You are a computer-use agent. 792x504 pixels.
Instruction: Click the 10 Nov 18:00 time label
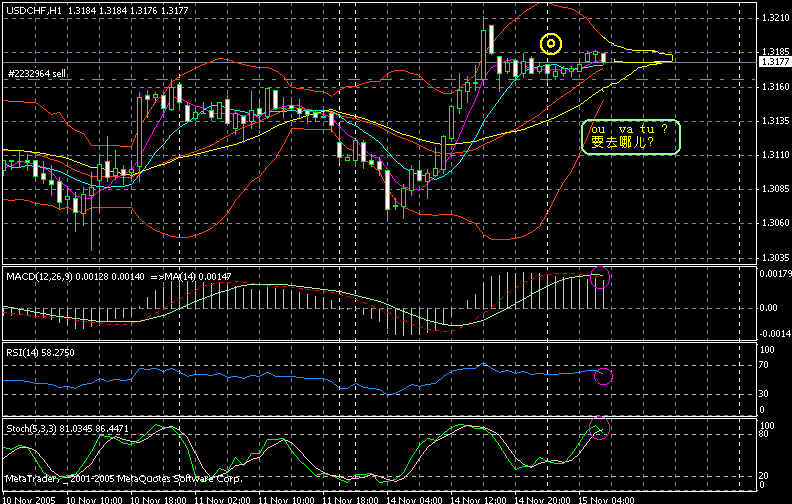(x=158, y=500)
